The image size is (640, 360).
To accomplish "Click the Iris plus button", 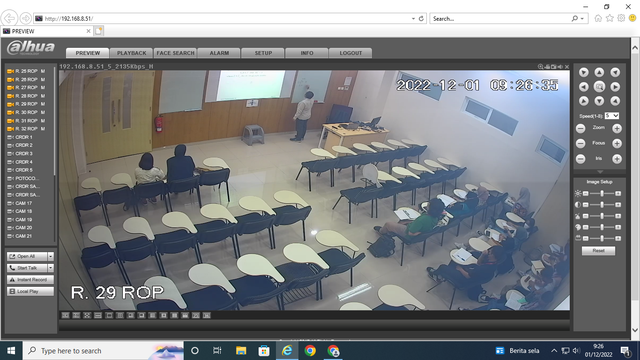I will [x=617, y=159].
